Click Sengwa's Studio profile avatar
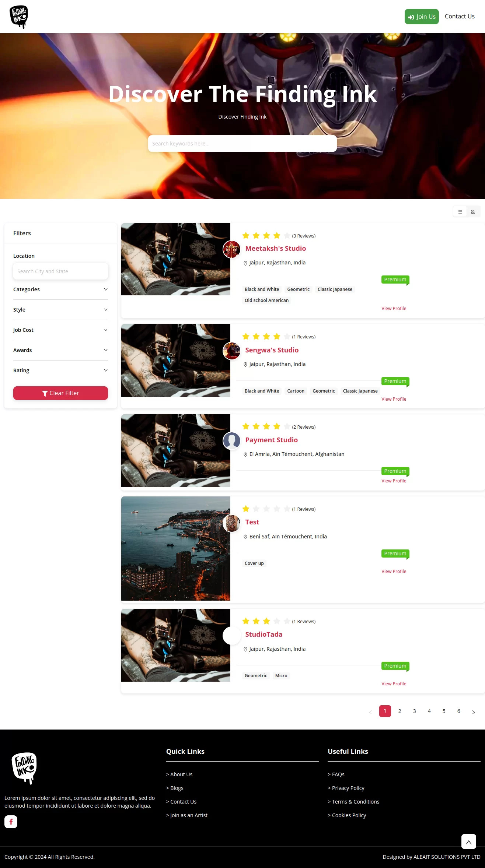 point(232,351)
